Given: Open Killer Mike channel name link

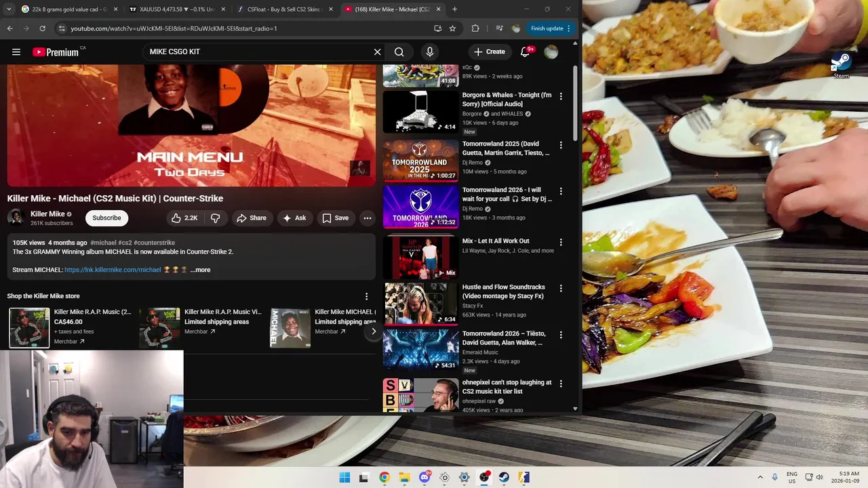Looking at the screenshot, I should click(x=47, y=213).
